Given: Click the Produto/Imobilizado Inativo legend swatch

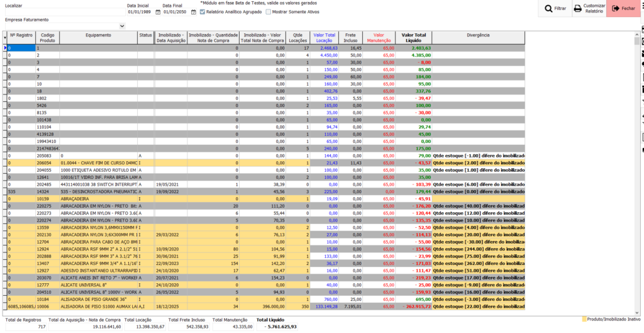Looking at the screenshot, I should (x=584, y=319).
